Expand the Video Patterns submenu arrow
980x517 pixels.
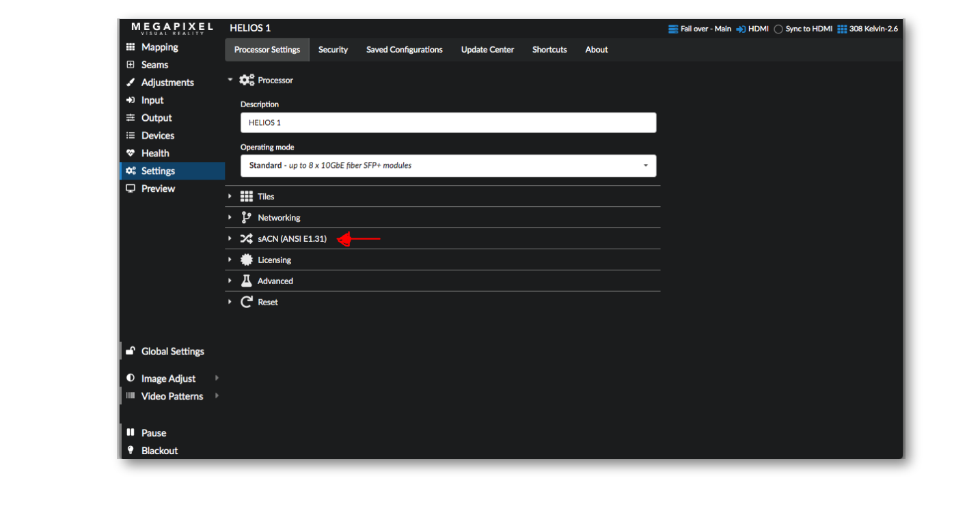pos(217,395)
